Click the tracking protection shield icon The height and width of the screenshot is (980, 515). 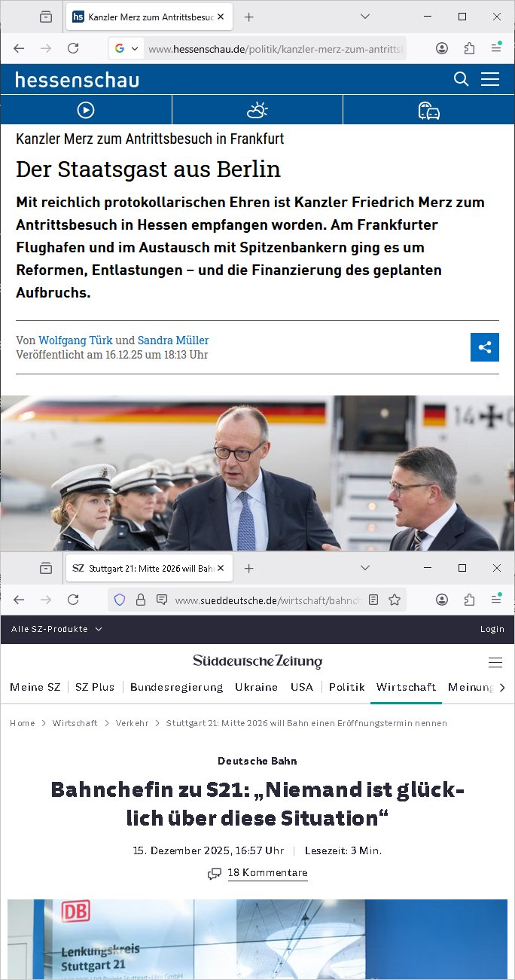click(119, 600)
